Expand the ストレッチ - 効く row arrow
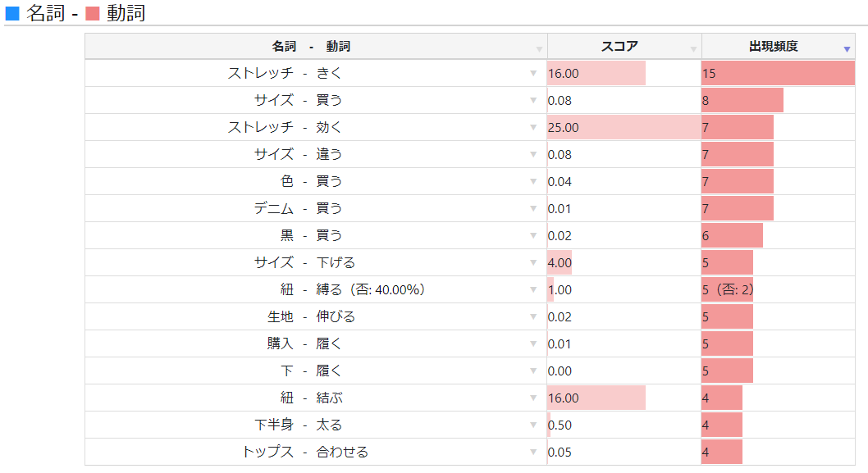 point(534,128)
